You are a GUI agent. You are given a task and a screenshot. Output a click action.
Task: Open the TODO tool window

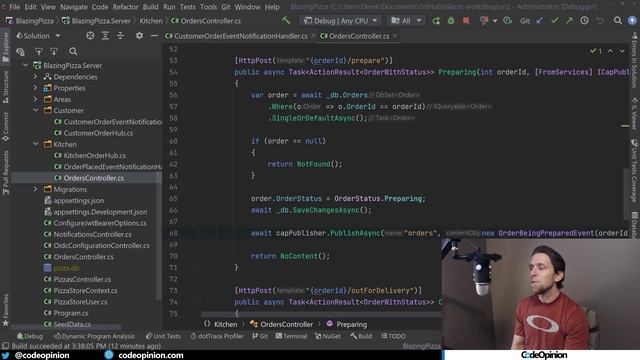393,336
